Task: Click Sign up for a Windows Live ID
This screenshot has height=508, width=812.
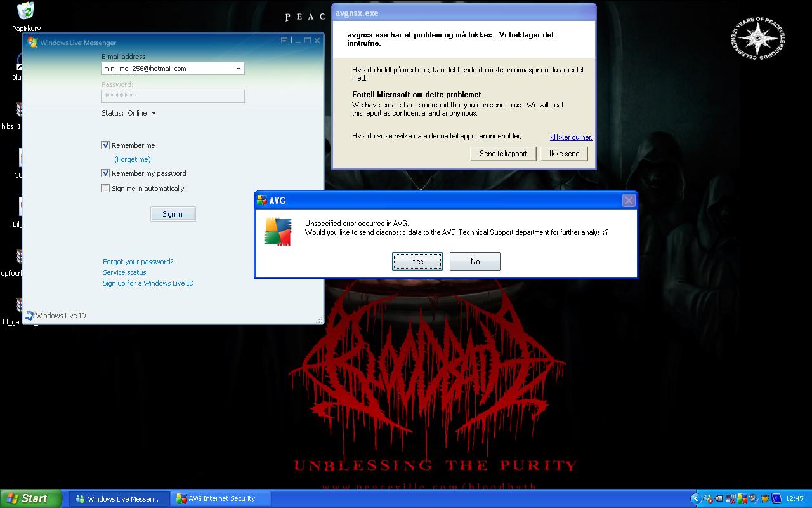Action: (x=148, y=283)
